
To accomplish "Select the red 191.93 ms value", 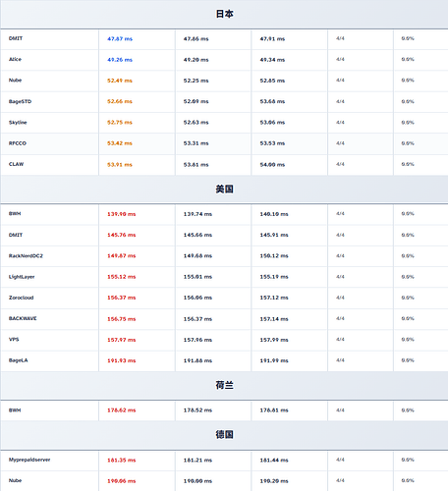I will point(122,360).
